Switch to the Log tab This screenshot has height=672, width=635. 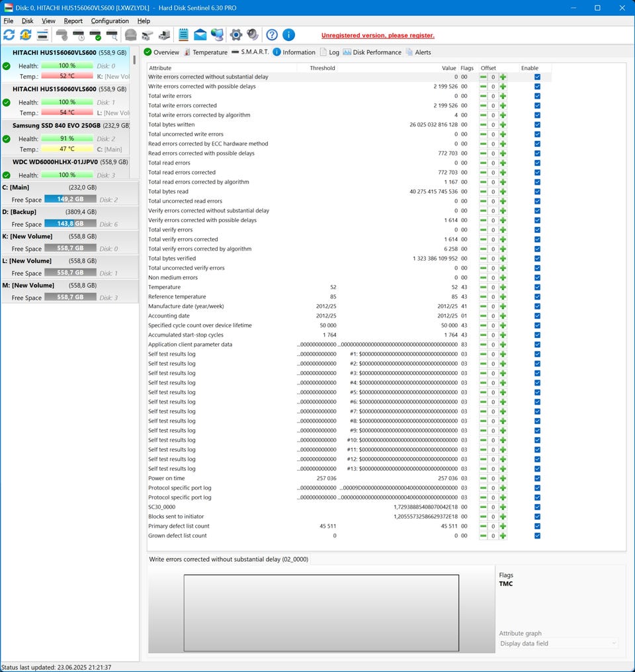click(x=329, y=52)
